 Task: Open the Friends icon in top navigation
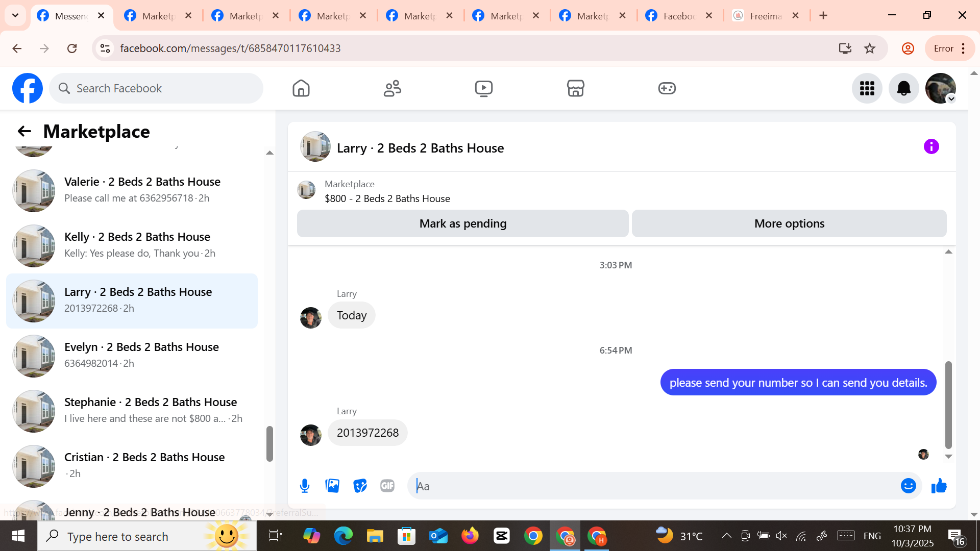[x=393, y=88]
